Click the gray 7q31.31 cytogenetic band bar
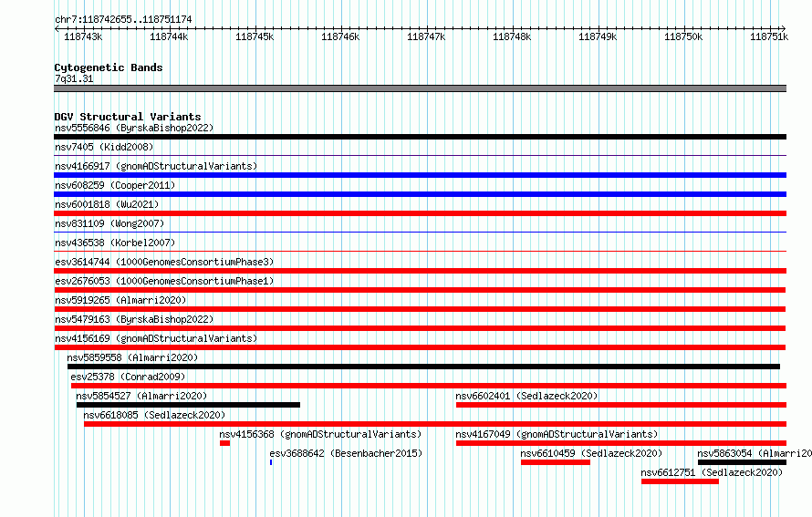Image resolution: width=812 pixels, height=517 pixels. (420, 88)
